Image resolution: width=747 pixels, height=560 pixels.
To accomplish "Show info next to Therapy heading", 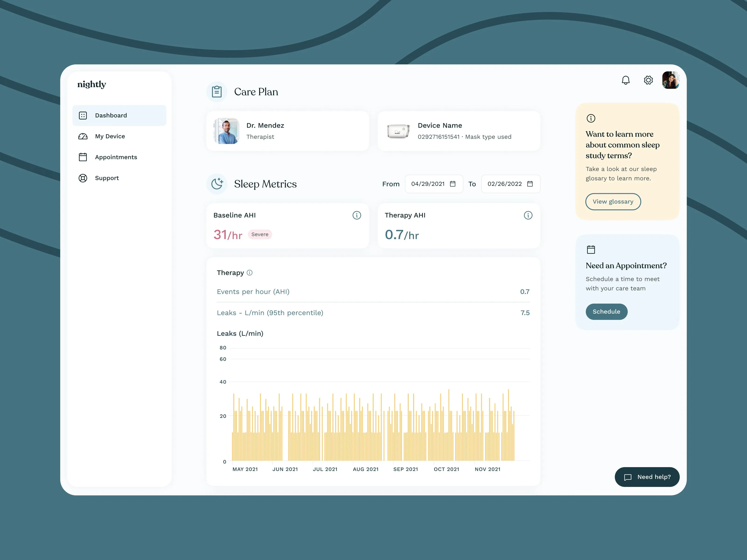I will pos(250,272).
